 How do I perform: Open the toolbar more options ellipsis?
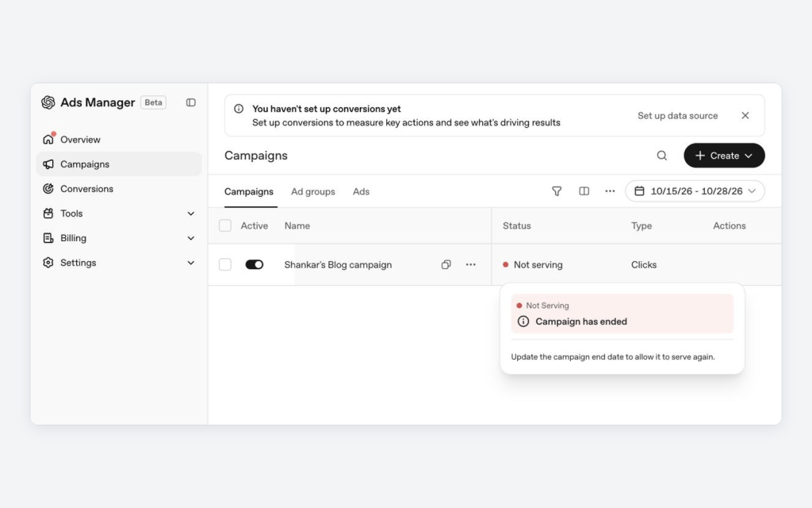coord(610,191)
